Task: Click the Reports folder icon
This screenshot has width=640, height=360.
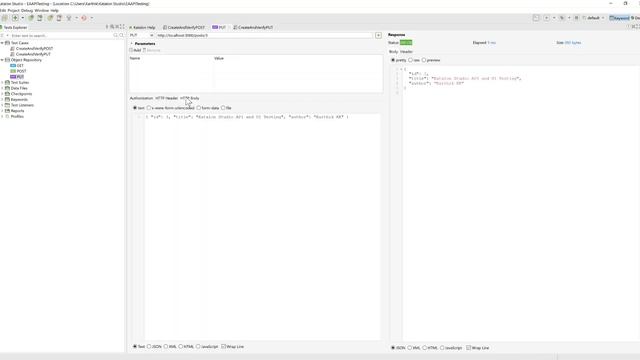Action: point(7,111)
